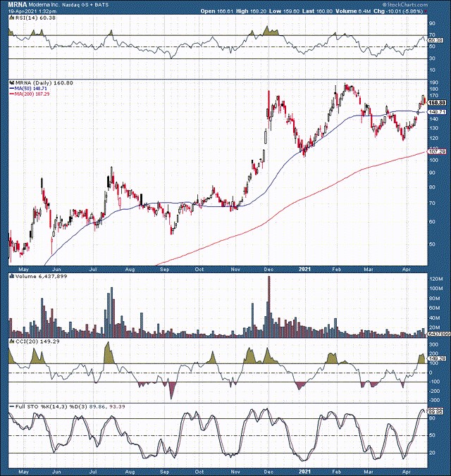Click the MA(50) 148.71 legend entry

(x=30, y=88)
